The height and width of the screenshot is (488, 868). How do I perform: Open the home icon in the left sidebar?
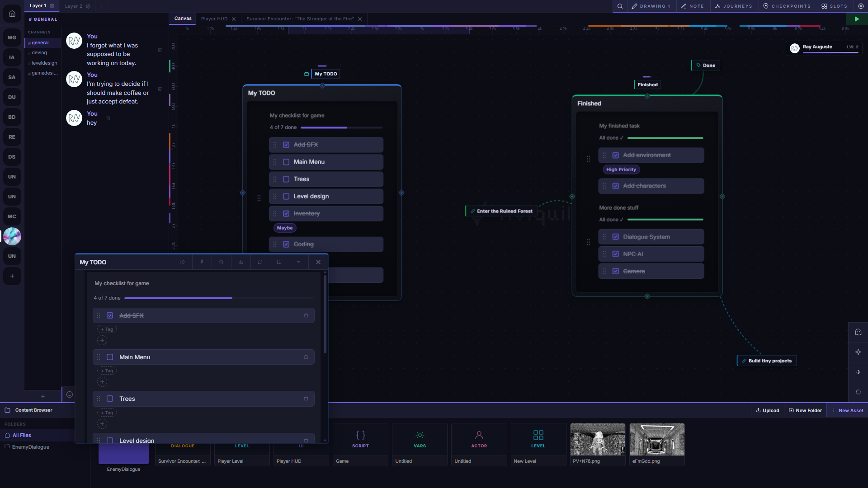coord(12,14)
